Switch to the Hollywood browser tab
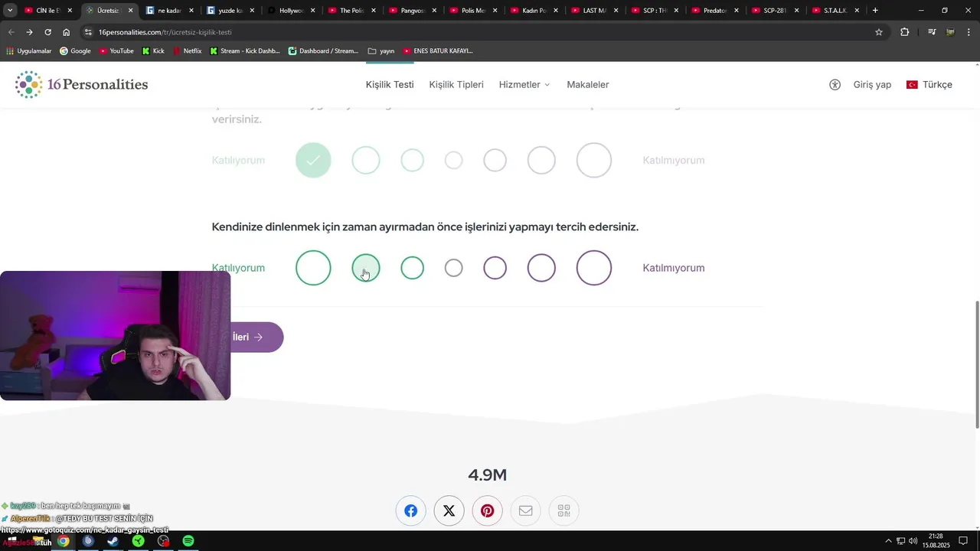 (x=292, y=11)
